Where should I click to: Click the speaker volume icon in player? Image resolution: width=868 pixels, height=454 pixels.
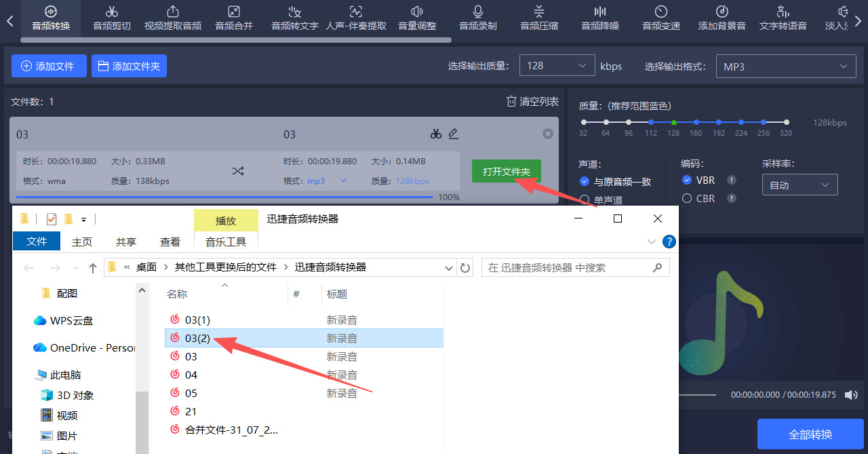(x=850, y=394)
